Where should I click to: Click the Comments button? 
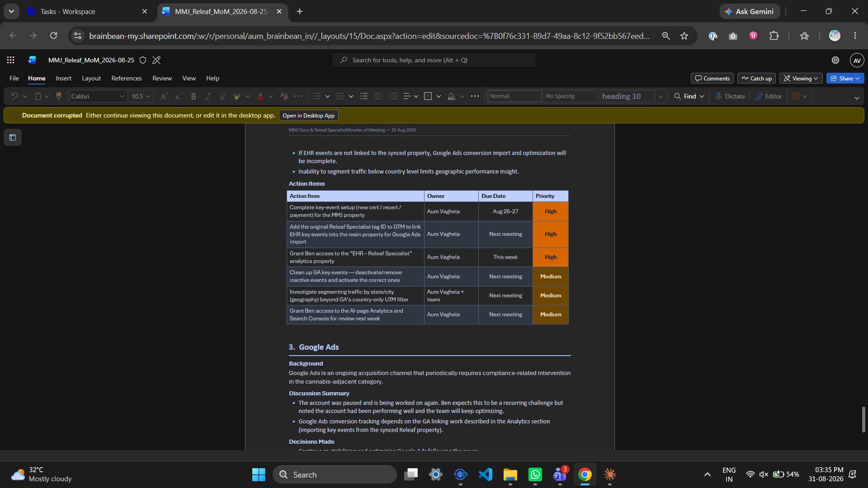712,78
